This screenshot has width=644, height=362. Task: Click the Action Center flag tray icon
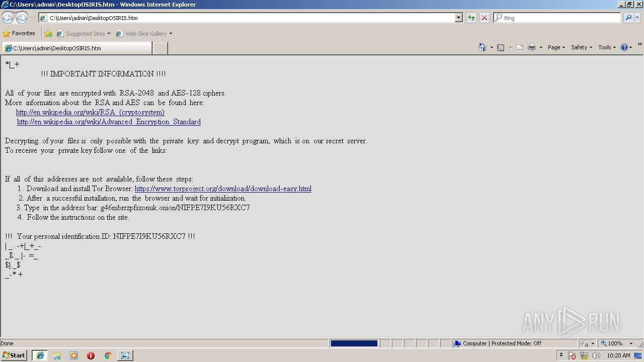(573, 355)
